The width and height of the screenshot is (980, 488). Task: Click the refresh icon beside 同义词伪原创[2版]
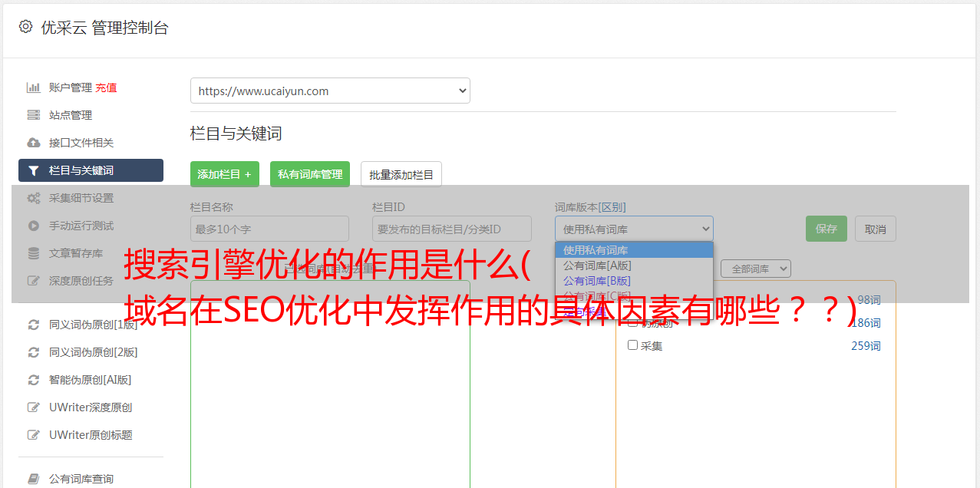[33, 352]
